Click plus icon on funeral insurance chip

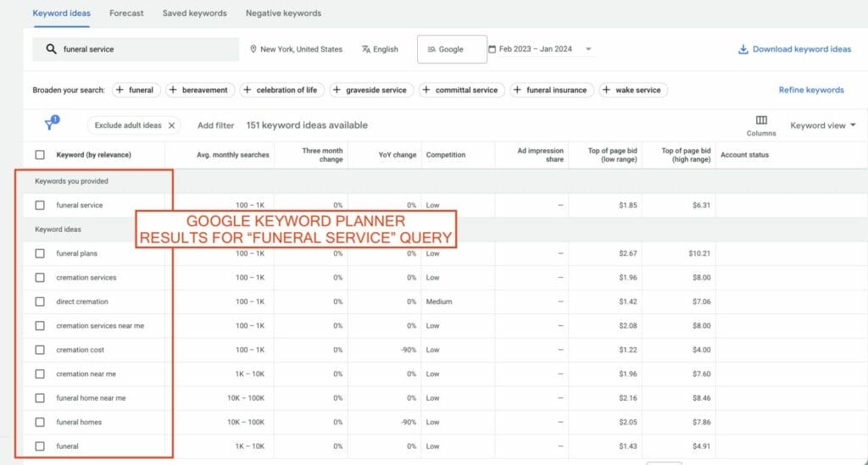517,90
